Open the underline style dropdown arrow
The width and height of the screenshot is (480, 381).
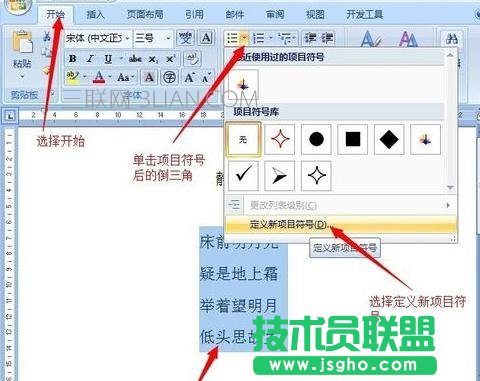click(121, 59)
